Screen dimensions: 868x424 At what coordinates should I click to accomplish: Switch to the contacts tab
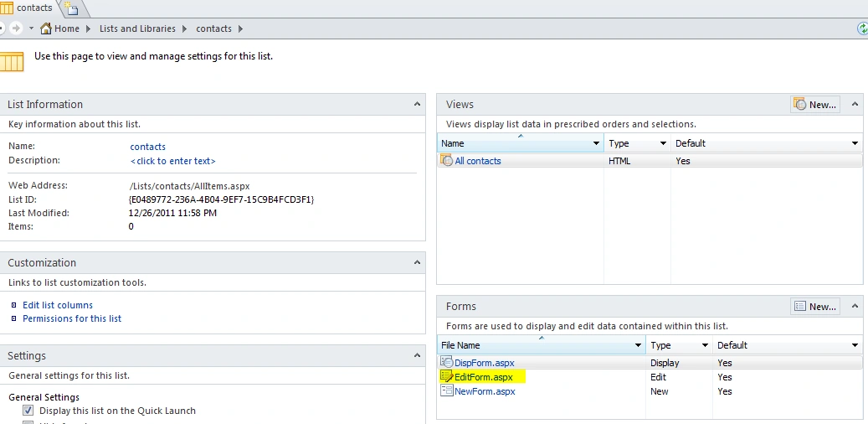point(27,8)
